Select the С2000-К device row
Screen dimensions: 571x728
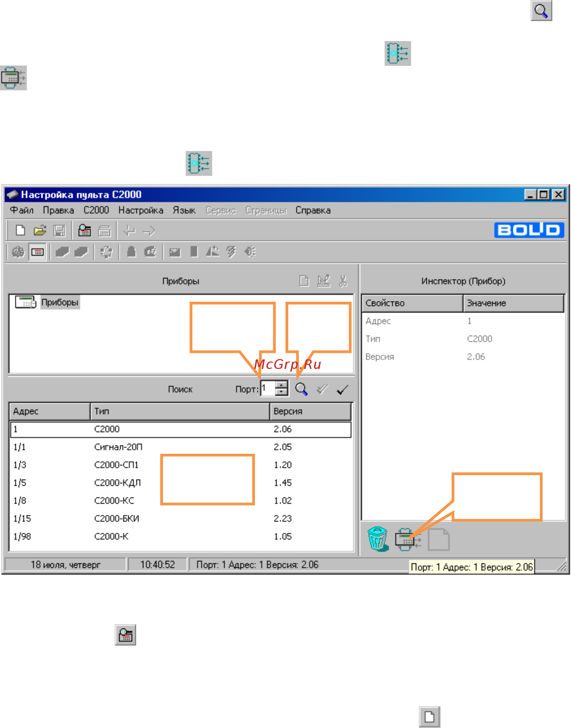click(181, 537)
